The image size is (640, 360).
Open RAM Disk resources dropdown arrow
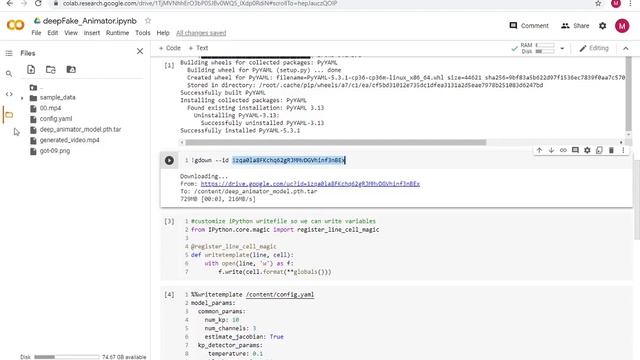pos(562,49)
